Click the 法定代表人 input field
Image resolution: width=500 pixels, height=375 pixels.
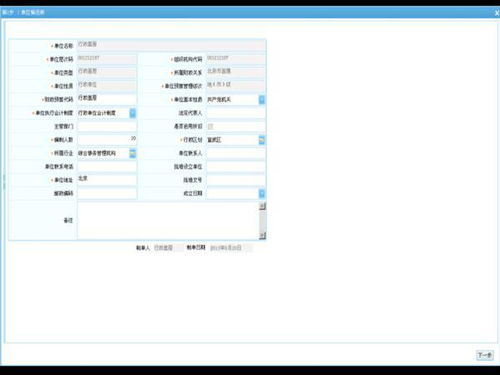(236, 113)
